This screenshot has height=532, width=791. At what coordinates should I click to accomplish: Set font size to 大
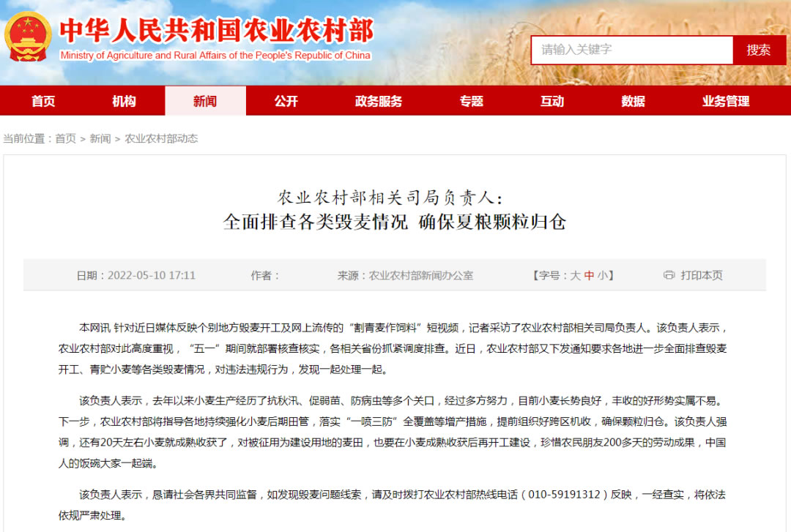click(x=575, y=275)
